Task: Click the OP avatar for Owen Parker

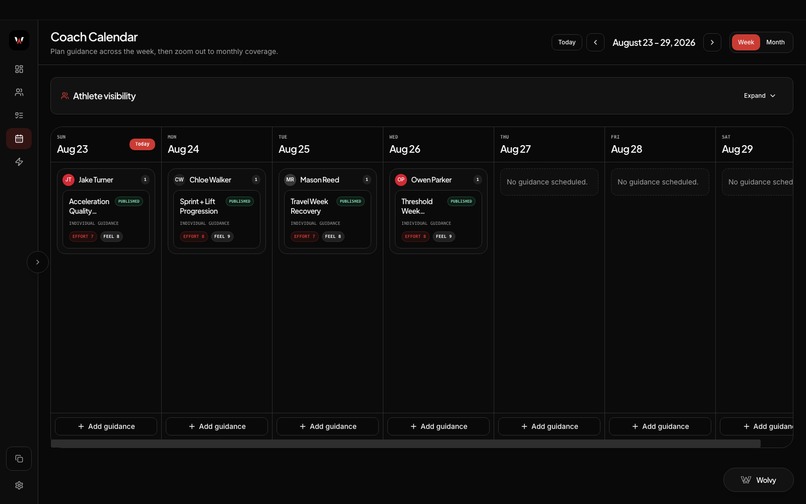Action: pyautogui.click(x=401, y=179)
